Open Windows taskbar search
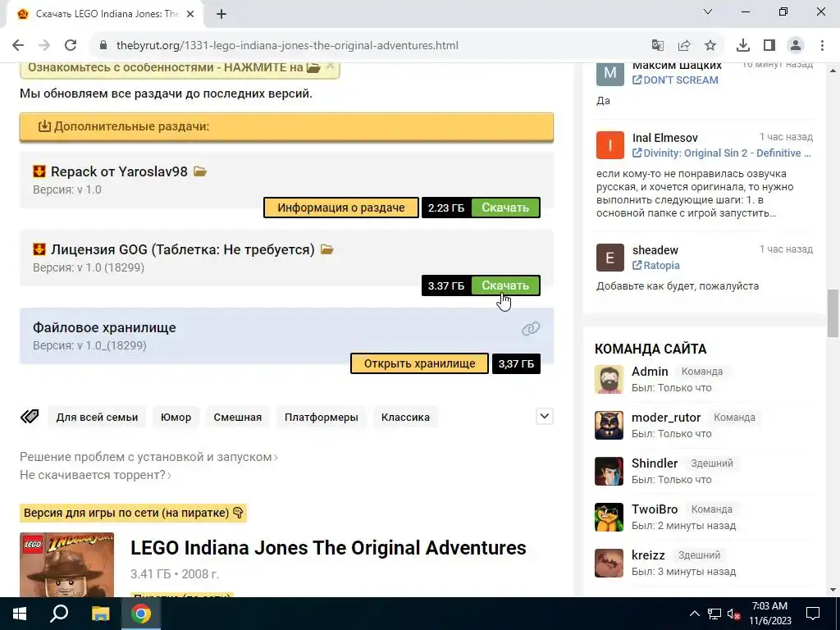The height and width of the screenshot is (630, 840). click(59, 614)
